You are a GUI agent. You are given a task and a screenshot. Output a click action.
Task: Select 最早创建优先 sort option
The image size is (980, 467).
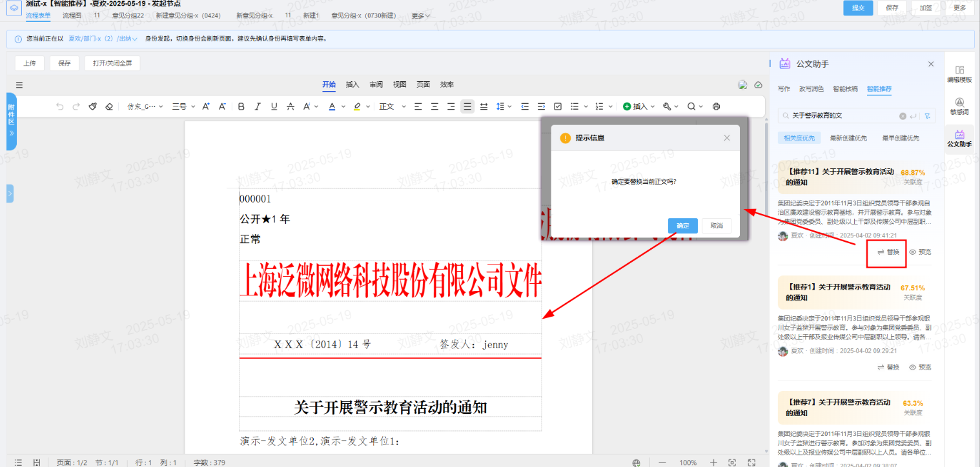pyautogui.click(x=901, y=138)
